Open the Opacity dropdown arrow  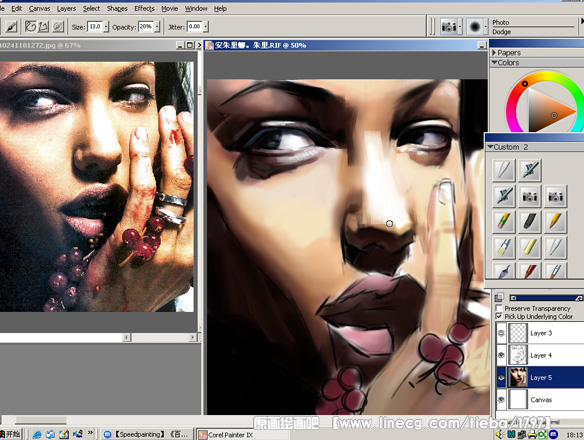(157, 27)
